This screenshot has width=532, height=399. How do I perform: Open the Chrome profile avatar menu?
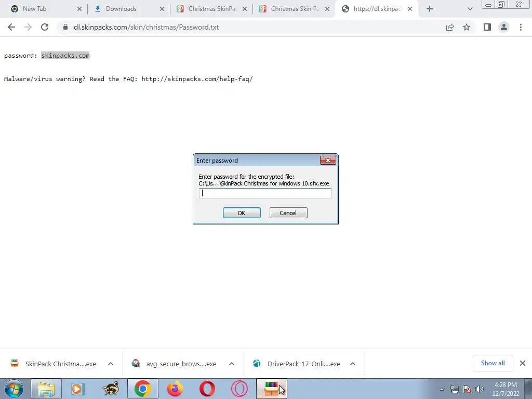click(x=504, y=27)
